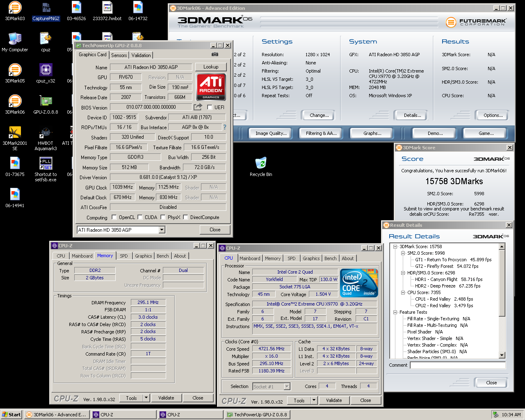Switch to the Sensors tab in GPU-Z
Image resolution: width=525 pixels, height=420 pixels.
pyautogui.click(x=119, y=55)
